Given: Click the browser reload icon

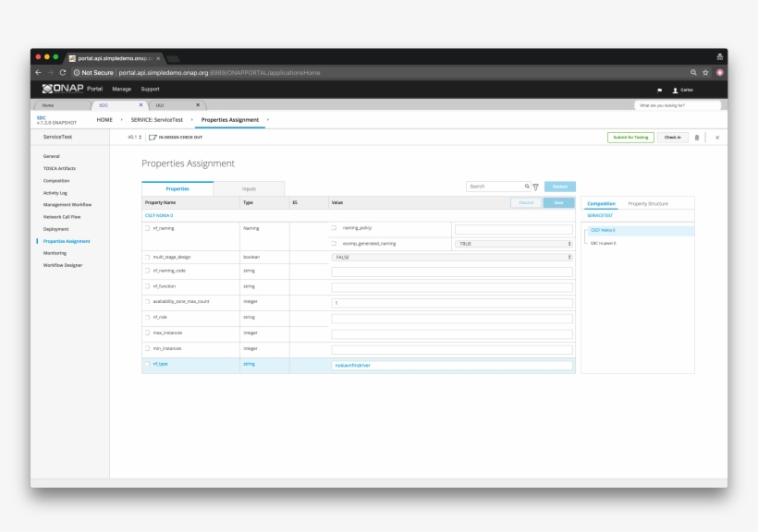Looking at the screenshot, I should 63,72.
